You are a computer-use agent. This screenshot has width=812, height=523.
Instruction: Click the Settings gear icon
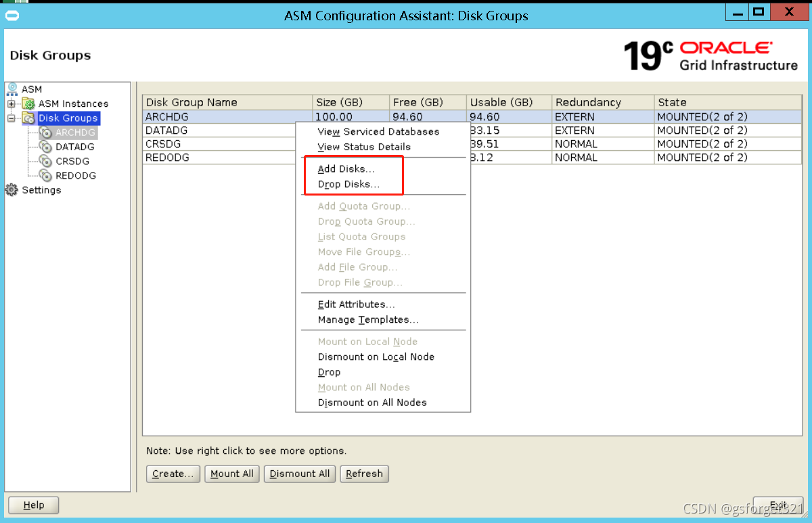pos(12,190)
